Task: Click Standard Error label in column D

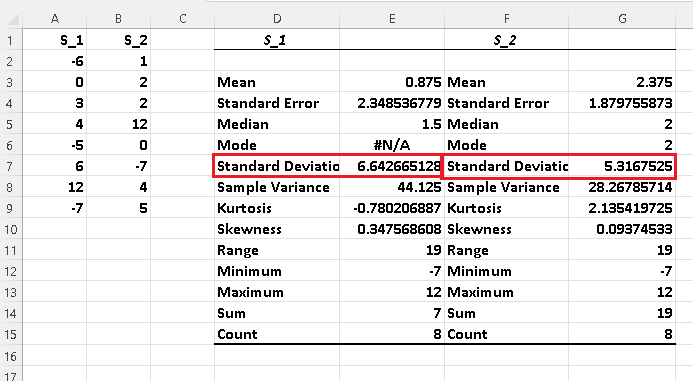Action: pyautogui.click(x=268, y=103)
